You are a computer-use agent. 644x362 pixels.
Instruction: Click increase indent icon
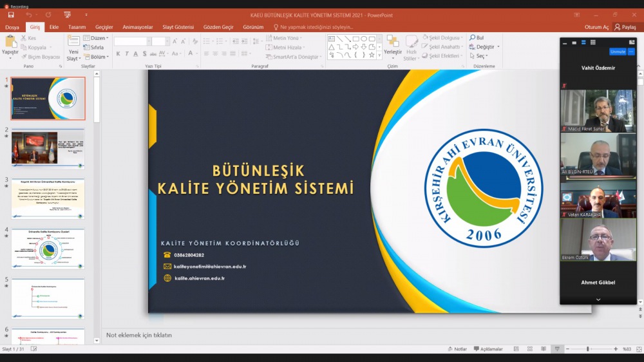click(x=244, y=41)
